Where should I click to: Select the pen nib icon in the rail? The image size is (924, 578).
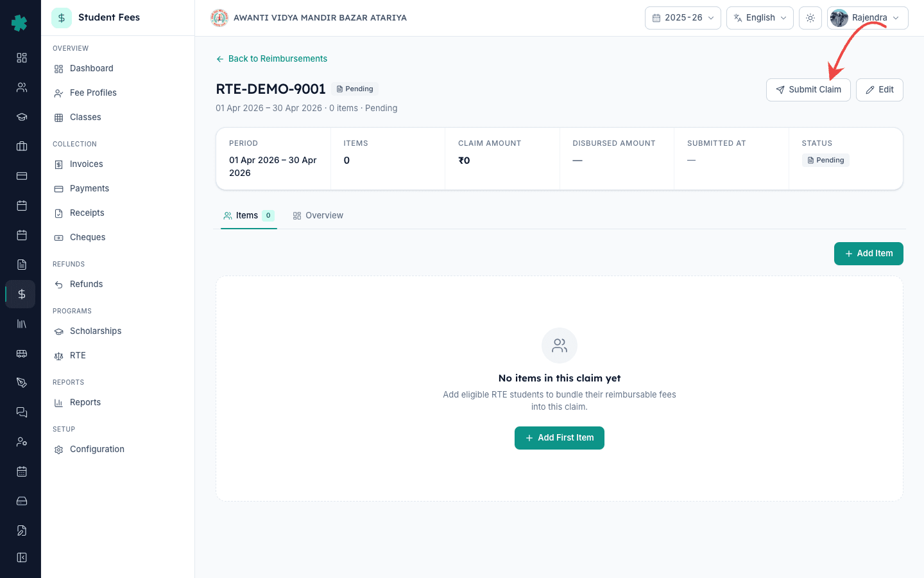click(22, 383)
